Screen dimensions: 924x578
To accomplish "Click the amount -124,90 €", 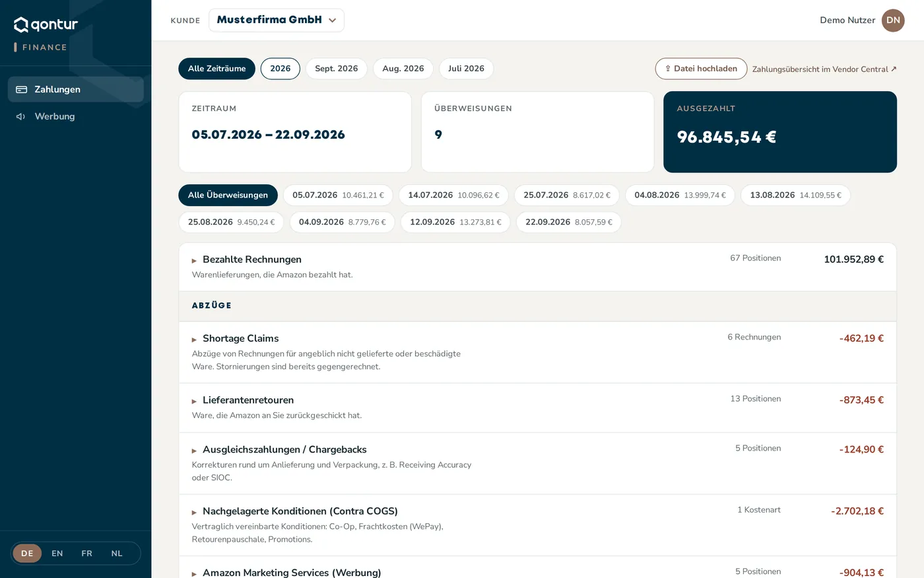I will coord(861,450).
